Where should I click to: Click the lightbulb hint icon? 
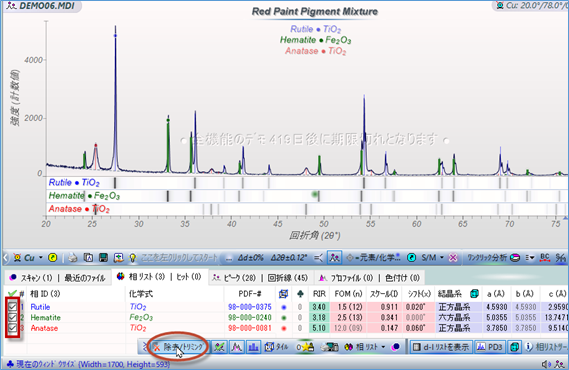point(133,258)
